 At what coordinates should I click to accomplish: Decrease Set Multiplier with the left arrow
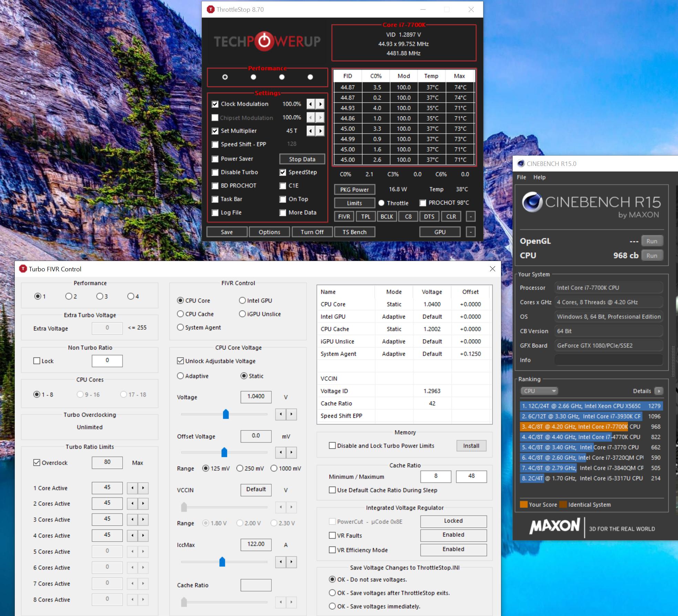(x=311, y=131)
